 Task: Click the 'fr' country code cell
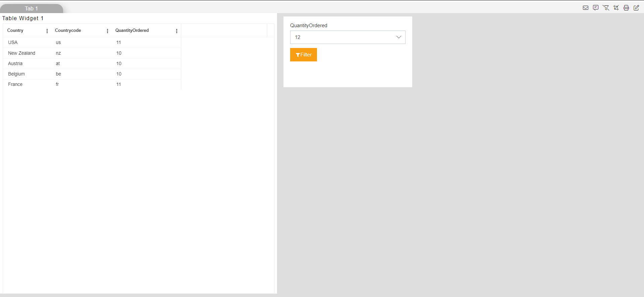click(57, 84)
